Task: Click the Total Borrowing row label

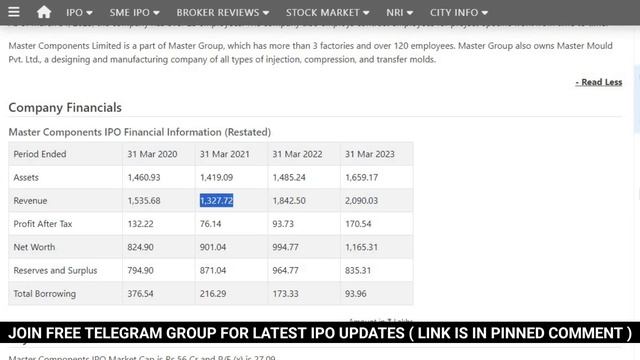Action: coord(44,293)
